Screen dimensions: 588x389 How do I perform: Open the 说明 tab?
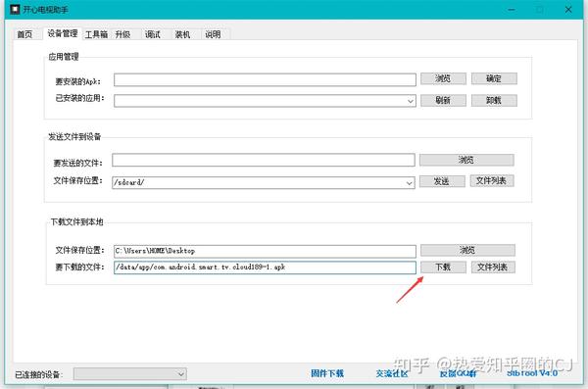[213, 34]
